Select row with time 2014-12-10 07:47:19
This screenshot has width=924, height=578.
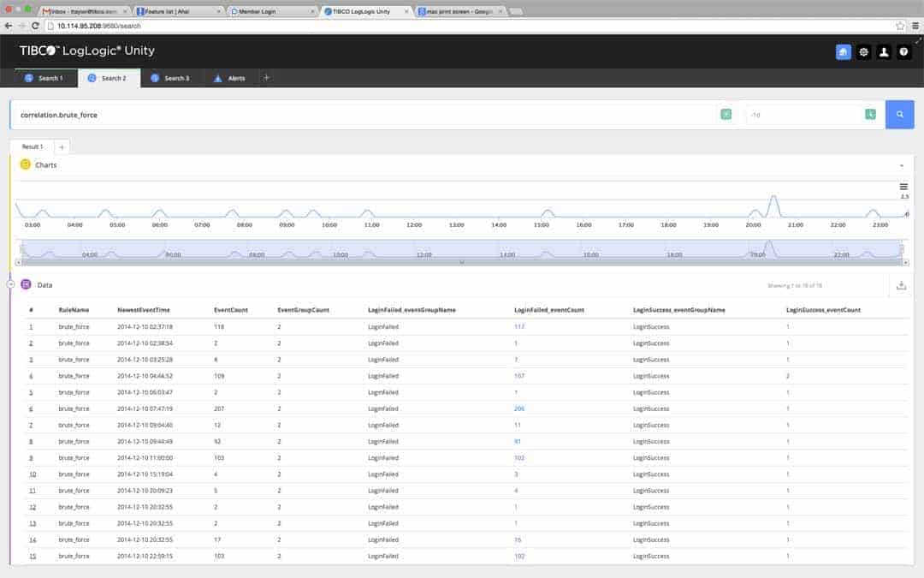coord(465,408)
